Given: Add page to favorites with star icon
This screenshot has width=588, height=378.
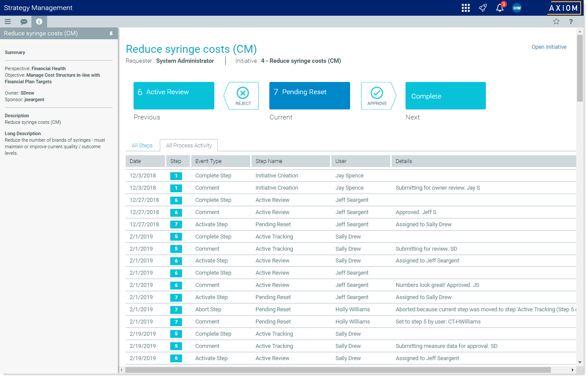Looking at the screenshot, I should [556, 21].
